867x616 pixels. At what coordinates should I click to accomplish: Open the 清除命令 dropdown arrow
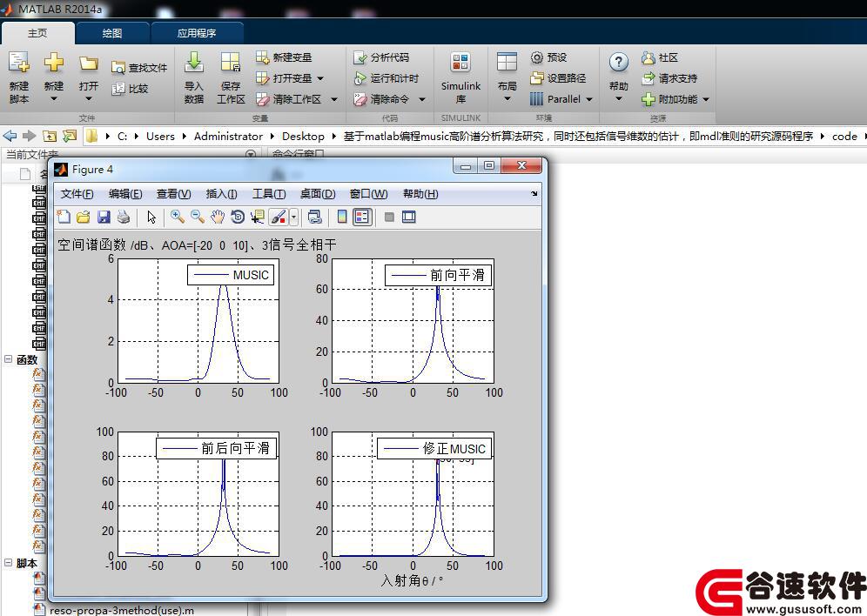click(422, 99)
